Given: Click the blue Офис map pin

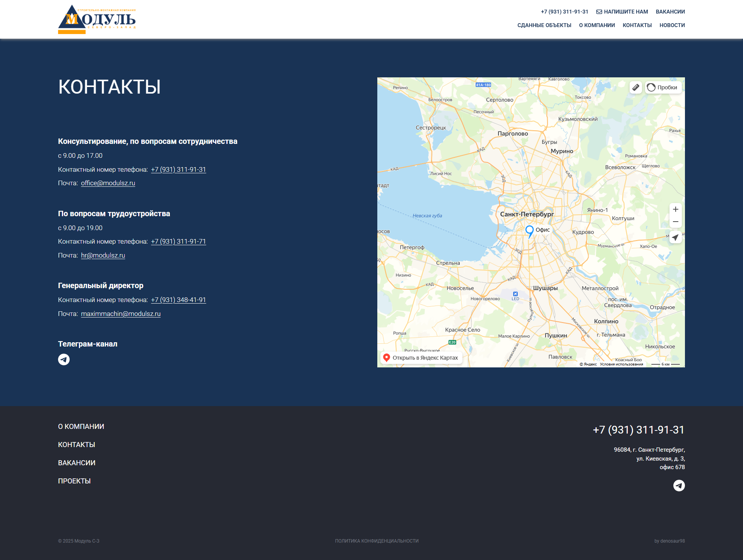Looking at the screenshot, I should (529, 231).
